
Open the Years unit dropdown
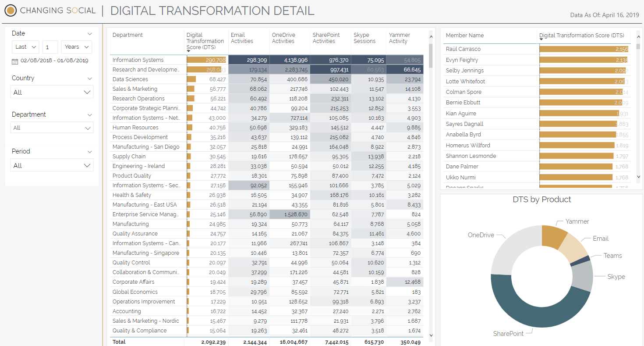tap(76, 47)
